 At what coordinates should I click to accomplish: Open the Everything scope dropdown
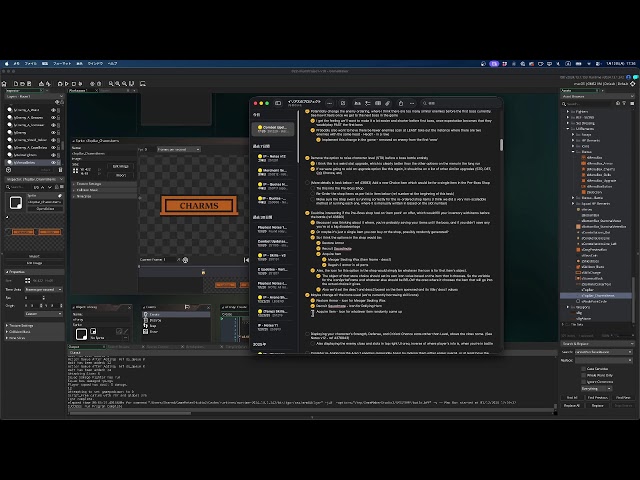click(596, 389)
